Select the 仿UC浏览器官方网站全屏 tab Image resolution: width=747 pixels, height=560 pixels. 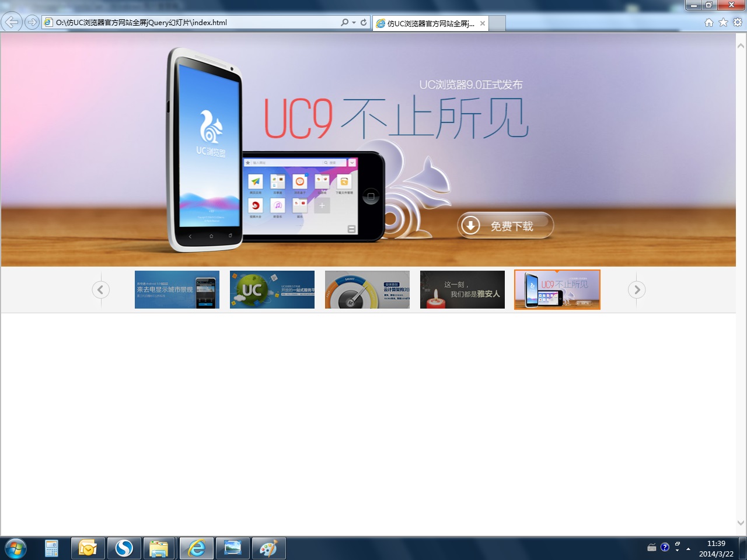click(431, 23)
